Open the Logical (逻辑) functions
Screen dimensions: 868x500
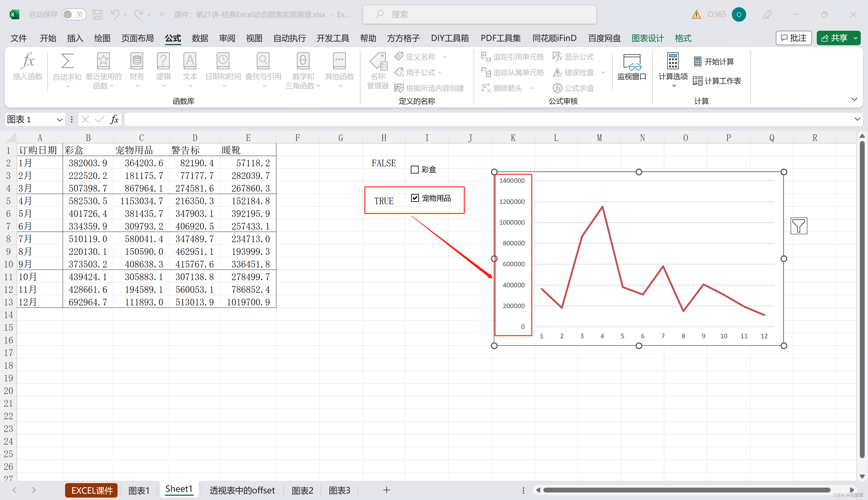click(163, 70)
